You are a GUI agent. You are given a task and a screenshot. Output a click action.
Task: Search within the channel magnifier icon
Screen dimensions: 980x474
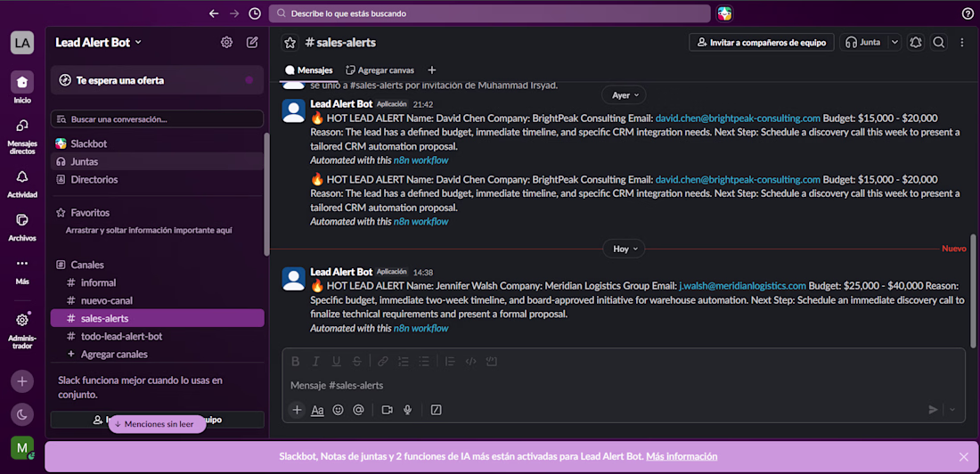[x=938, y=43]
